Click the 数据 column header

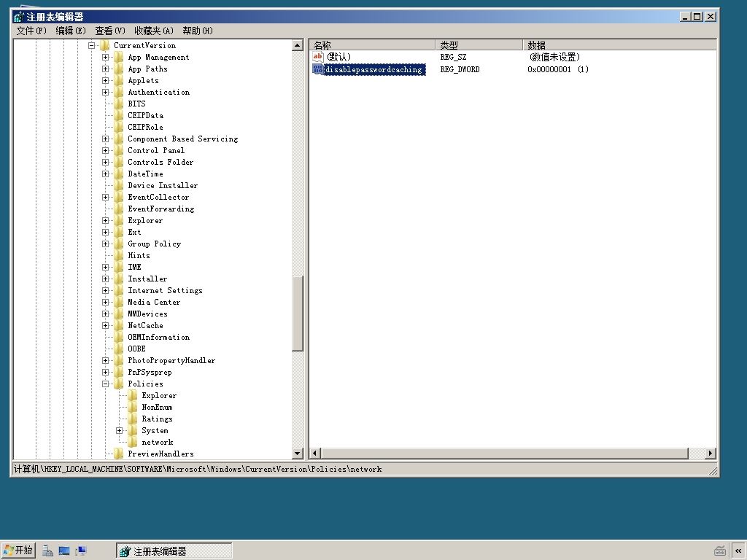(x=619, y=45)
